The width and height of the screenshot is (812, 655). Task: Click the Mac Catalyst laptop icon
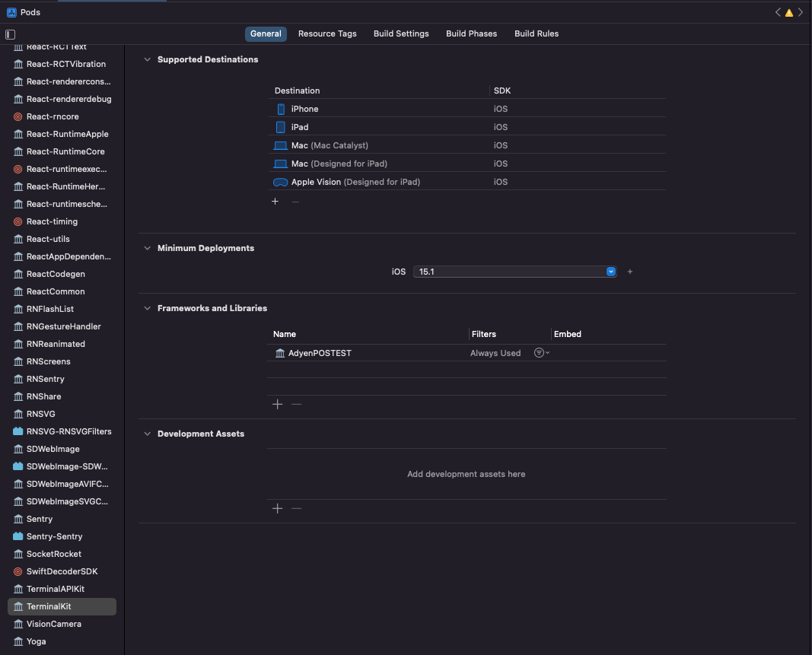(280, 145)
